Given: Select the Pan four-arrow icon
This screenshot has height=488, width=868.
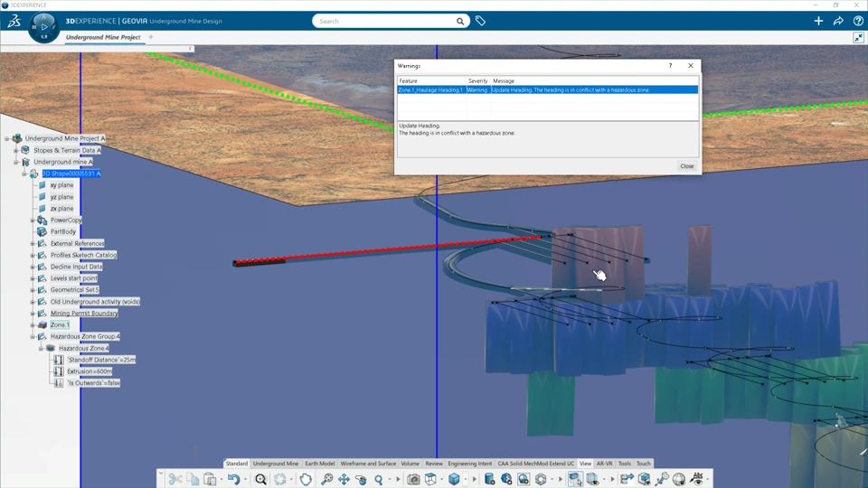Looking at the screenshot, I should coord(344,479).
